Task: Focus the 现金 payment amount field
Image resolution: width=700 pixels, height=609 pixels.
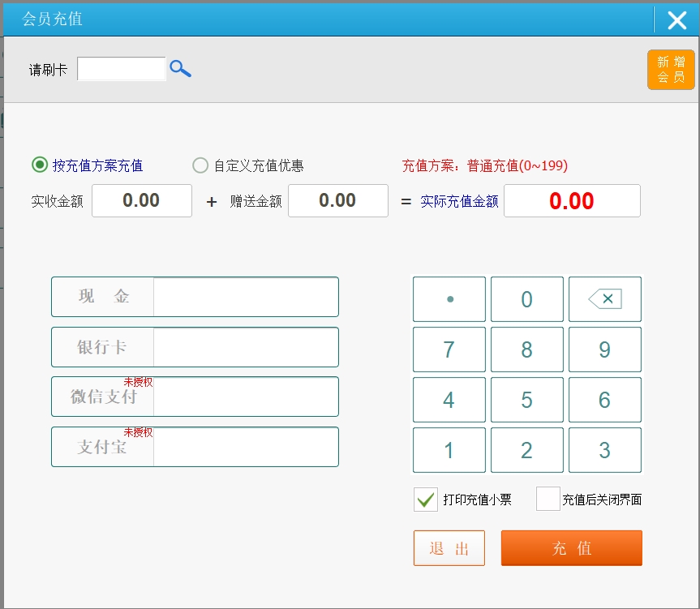Action: (245, 297)
